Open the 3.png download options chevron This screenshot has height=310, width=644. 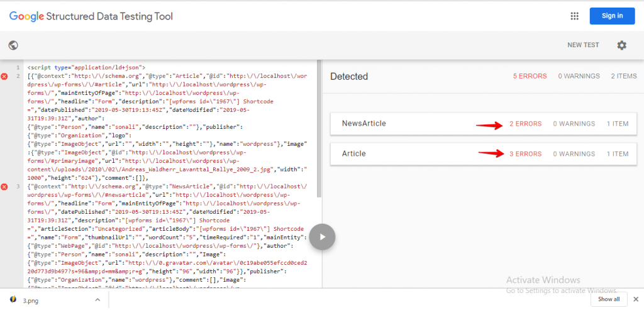click(97, 300)
